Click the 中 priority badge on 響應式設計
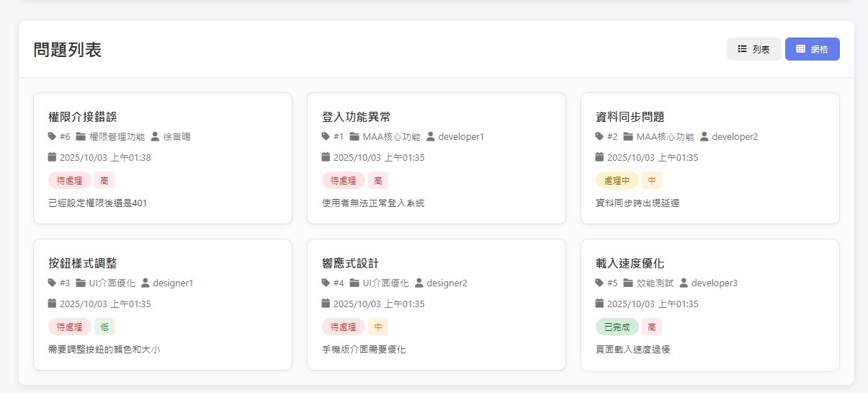 click(378, 327)
